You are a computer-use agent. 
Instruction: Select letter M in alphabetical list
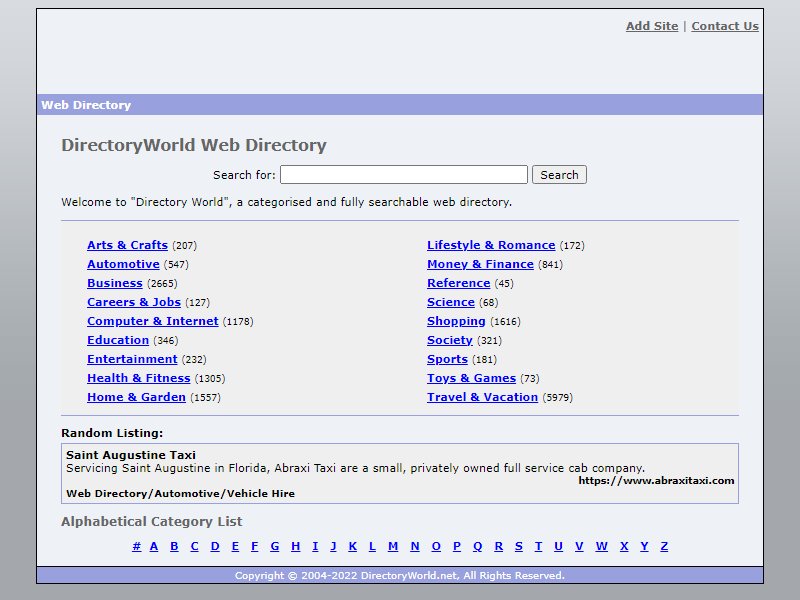tap(393, 546)
